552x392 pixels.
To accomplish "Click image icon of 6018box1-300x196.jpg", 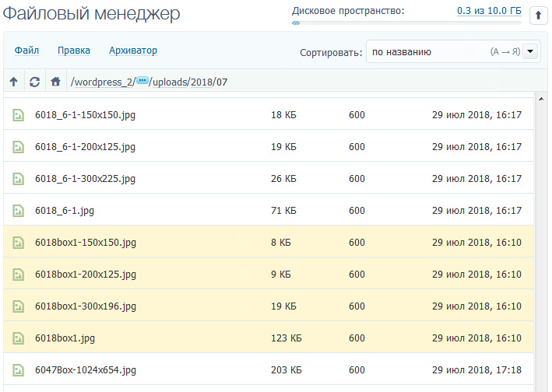I will click(19, 306).
